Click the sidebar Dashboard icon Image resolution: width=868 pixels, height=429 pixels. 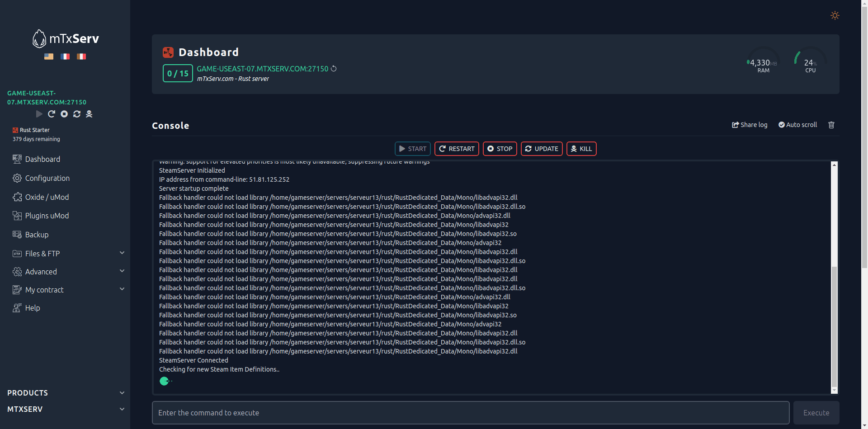coord(17,159)
